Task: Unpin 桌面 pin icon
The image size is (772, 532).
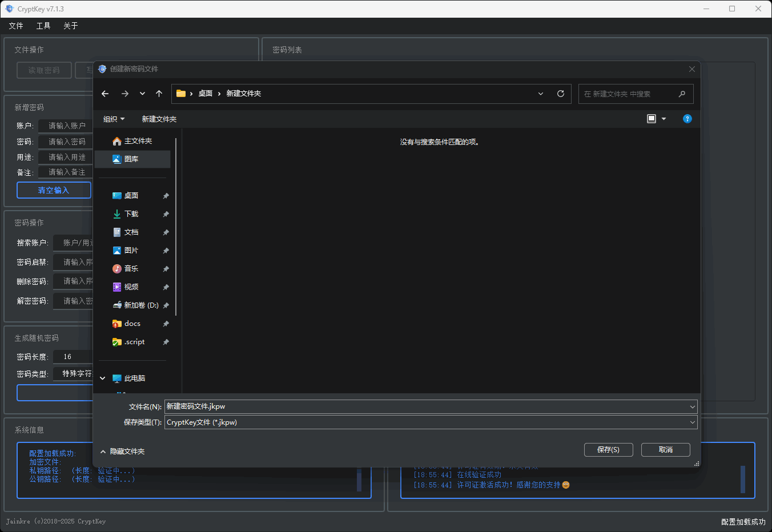Action: tap(166, 196)
